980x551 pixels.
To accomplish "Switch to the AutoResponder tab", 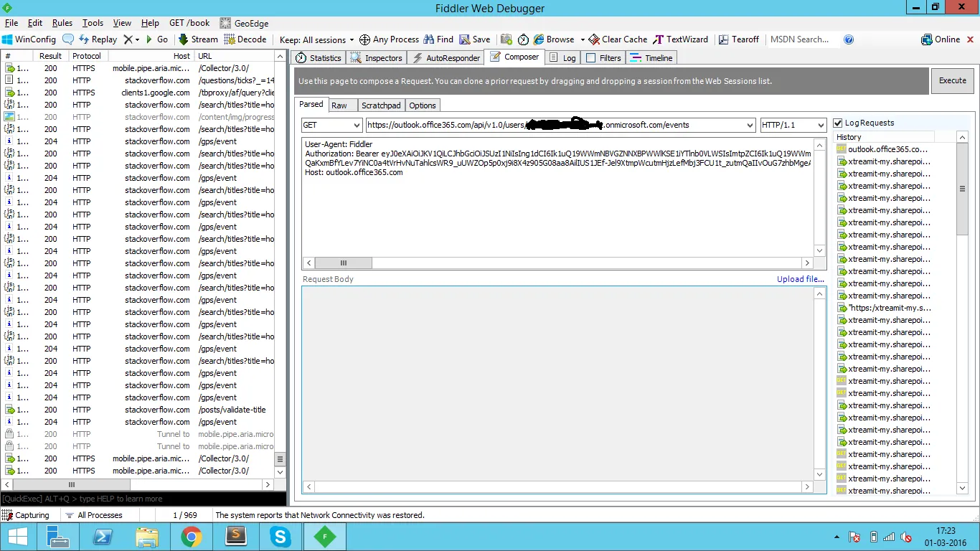I will (446, 57).
